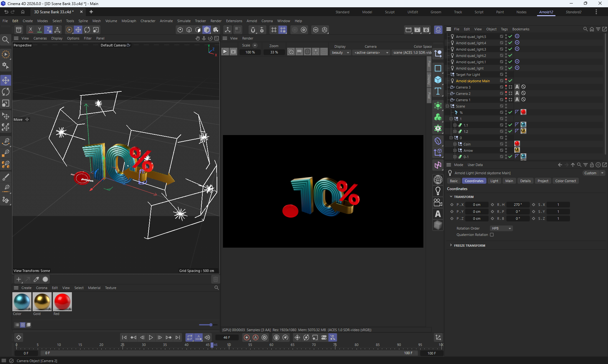Click the Details tab button
The width and height of the screenshot is (608, 364).
[x=525, y=181]
